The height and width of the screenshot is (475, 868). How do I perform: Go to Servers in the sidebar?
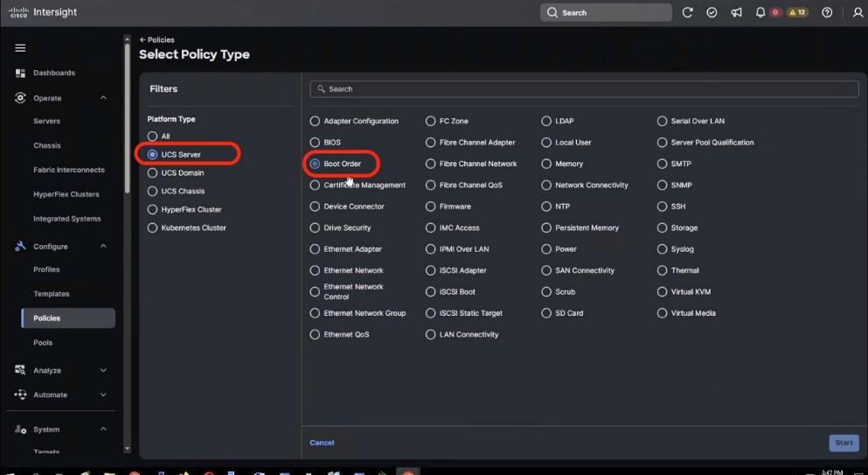(x=46, y=121)
